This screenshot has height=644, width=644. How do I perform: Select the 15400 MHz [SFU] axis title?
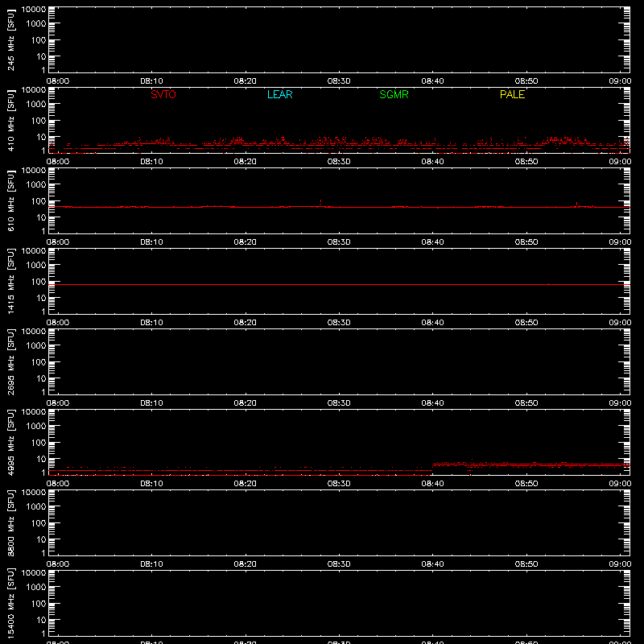pyautogui.click(x=11, y=603)
